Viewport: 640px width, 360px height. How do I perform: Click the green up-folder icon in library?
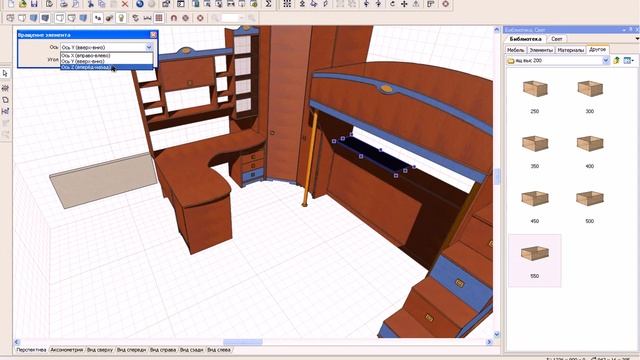tap(616, 60)
